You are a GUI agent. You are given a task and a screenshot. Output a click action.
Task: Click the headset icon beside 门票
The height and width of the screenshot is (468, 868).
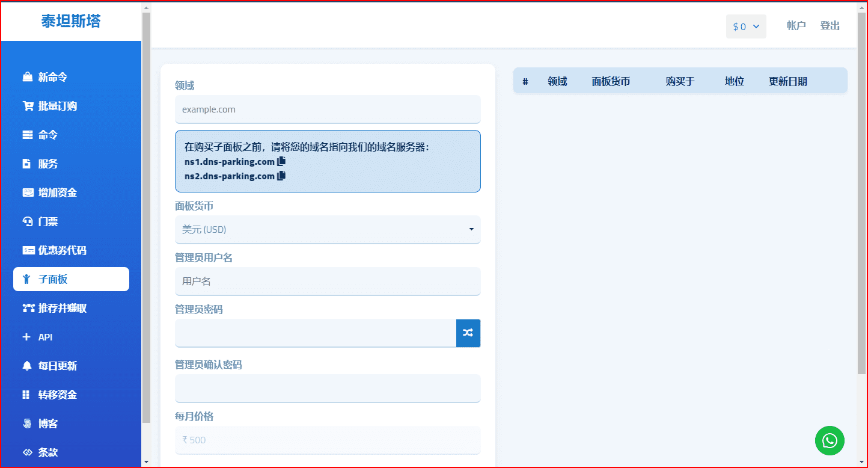27,221
